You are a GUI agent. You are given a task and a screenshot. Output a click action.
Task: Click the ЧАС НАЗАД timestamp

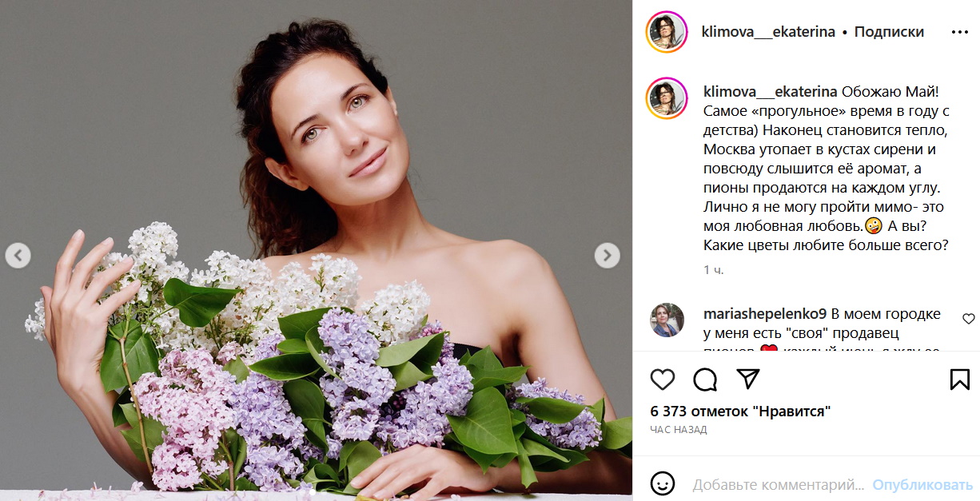tap(679, 430)
